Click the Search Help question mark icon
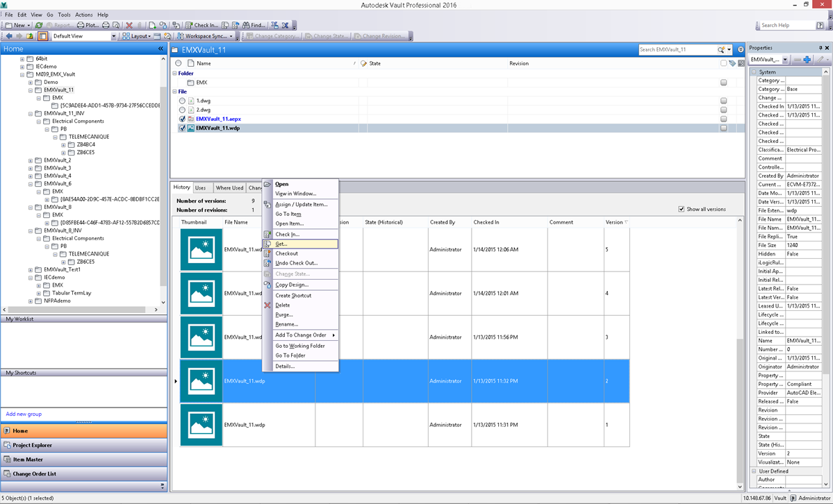 click(820, 25)
